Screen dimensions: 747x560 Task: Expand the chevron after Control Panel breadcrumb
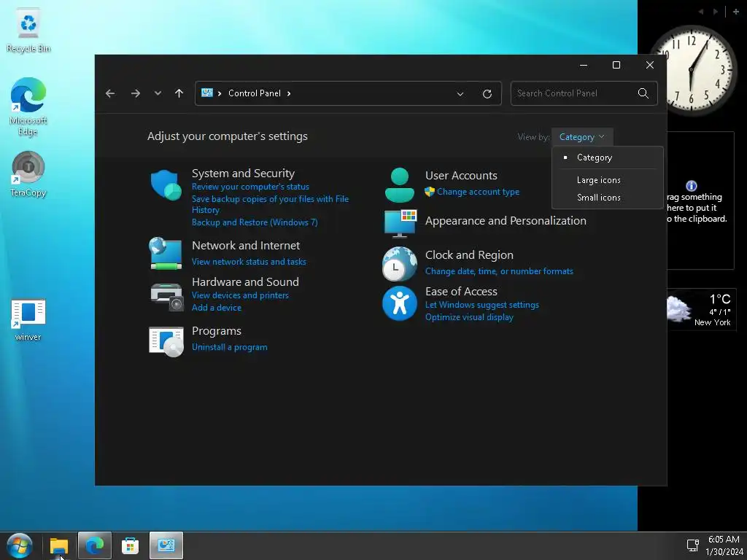289,93
